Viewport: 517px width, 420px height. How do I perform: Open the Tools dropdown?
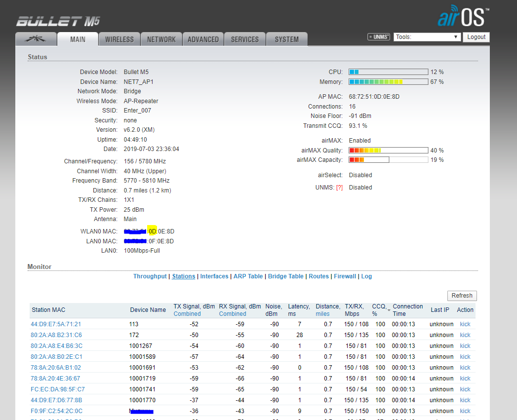[427, 37]
